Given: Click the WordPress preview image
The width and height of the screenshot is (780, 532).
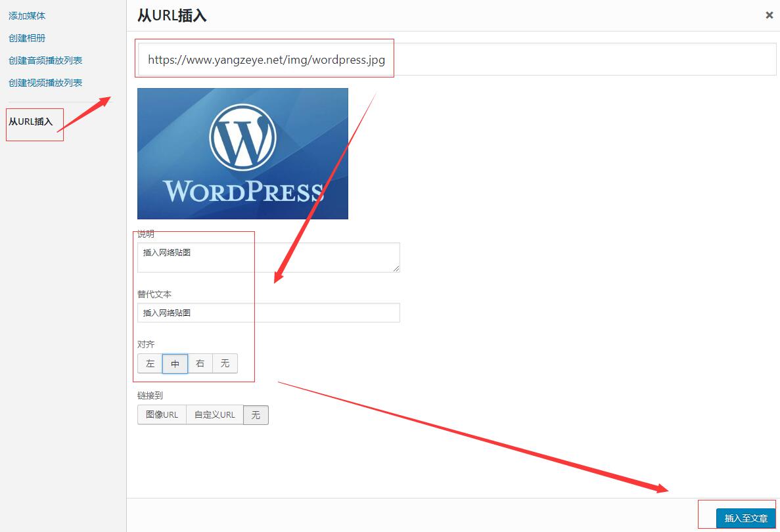Looking at the screenshot, I should pos(242,154).
